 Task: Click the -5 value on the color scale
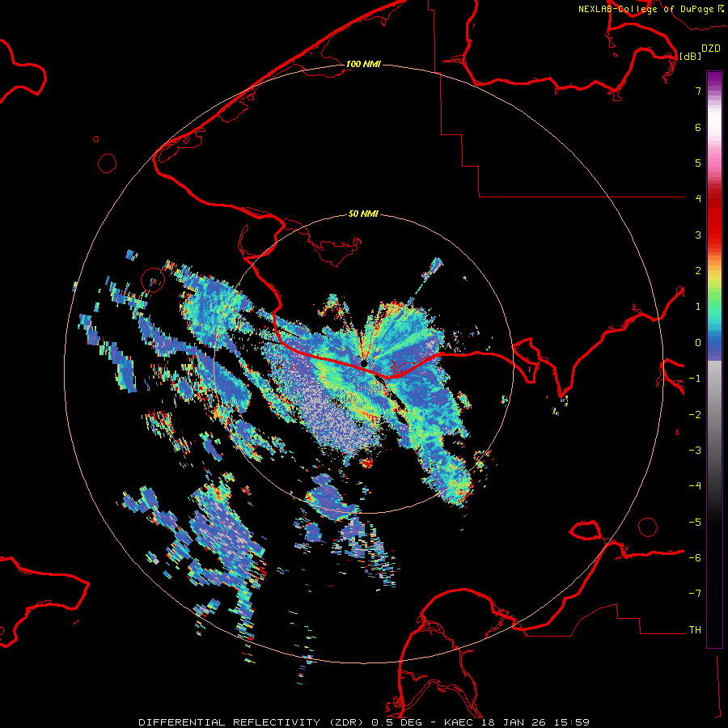[x=695, y=523]
